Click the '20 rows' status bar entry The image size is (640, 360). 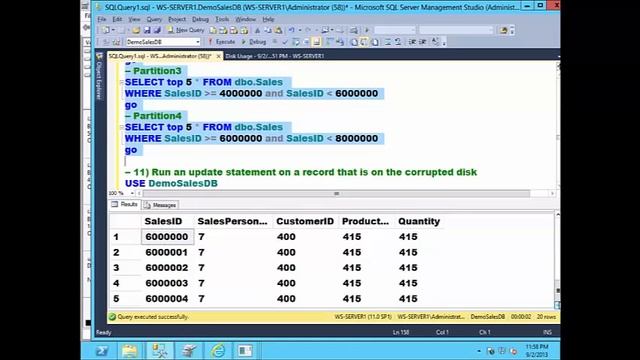click(x=546, y=317)
